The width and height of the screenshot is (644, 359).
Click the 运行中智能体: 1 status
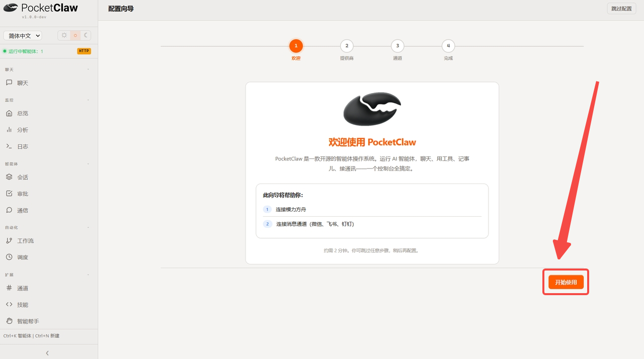(23, 51)
